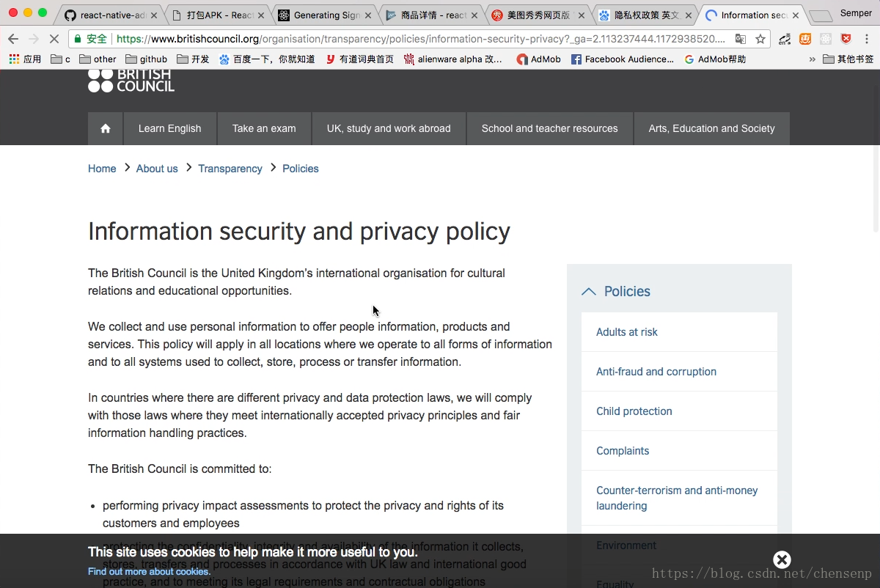Close the cookie notice banner
Image resolution: width=880 pixels, height=588 pixels.
[782, 560]
